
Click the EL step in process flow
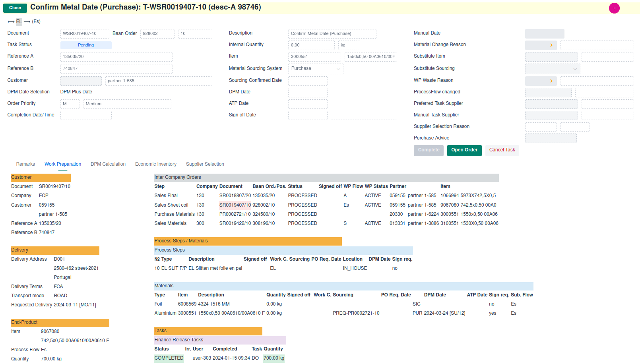point(19,21)
